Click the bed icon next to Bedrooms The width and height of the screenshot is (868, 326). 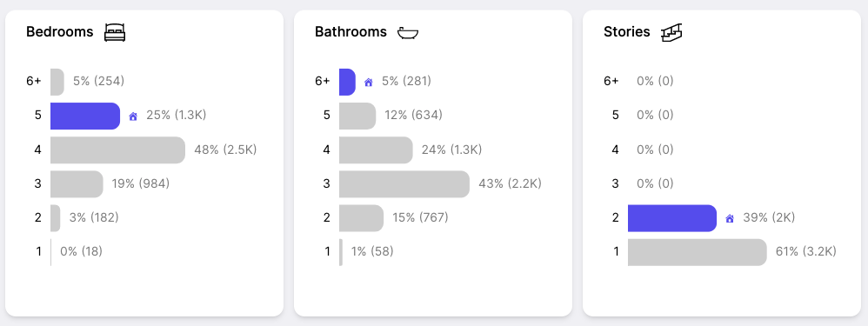(x=115, y=32)
